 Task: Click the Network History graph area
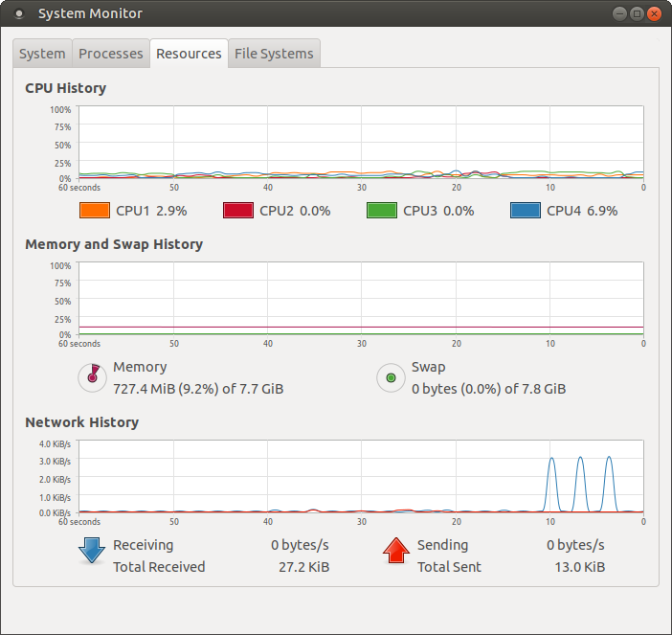361,476
